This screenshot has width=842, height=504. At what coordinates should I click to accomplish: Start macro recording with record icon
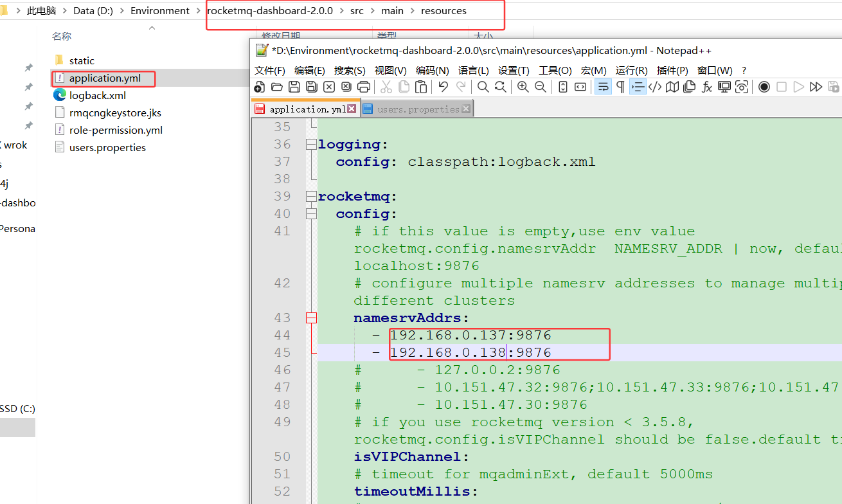point(764,87)
